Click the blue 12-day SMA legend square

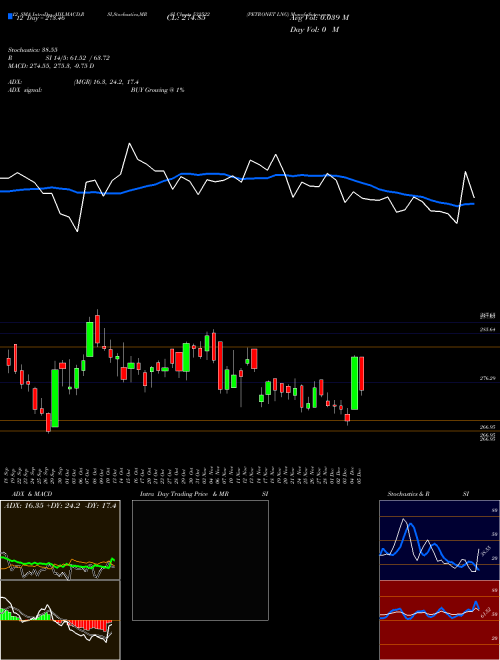pyautogui.click(x=10, y=16)
